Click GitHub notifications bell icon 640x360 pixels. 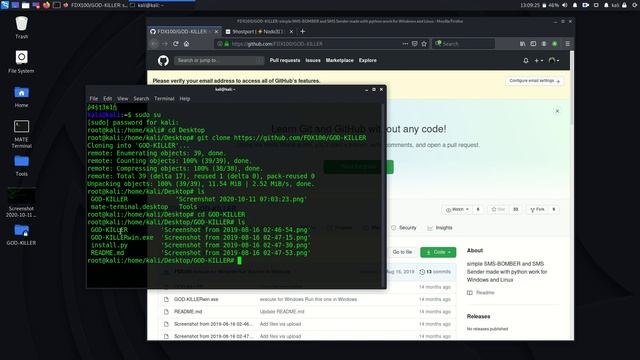(526, 60)
